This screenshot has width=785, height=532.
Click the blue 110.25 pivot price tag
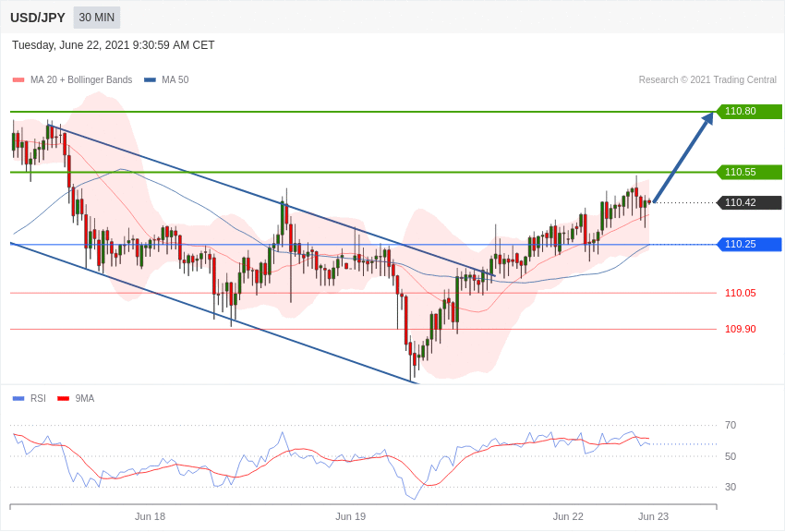[x=750, y=244]
